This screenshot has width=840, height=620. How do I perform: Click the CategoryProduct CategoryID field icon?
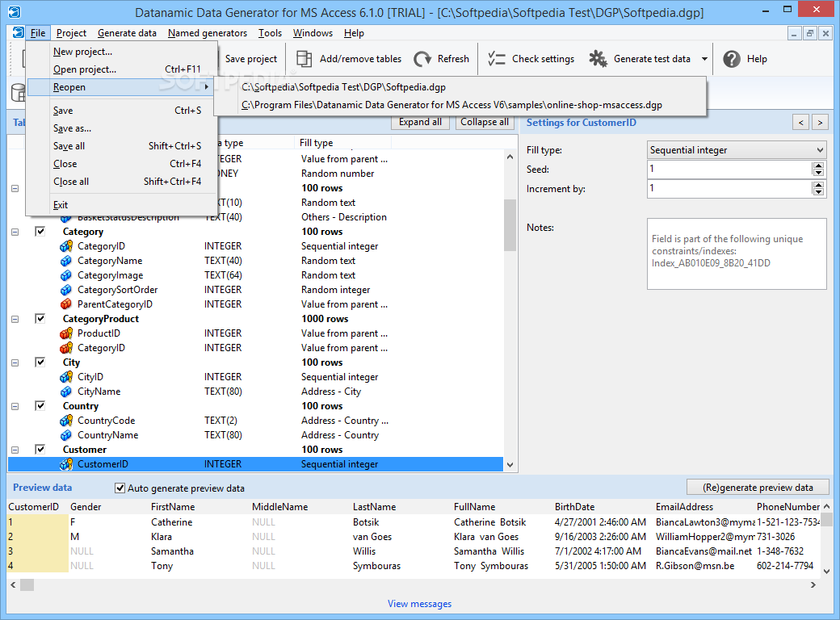click(66, 348)
